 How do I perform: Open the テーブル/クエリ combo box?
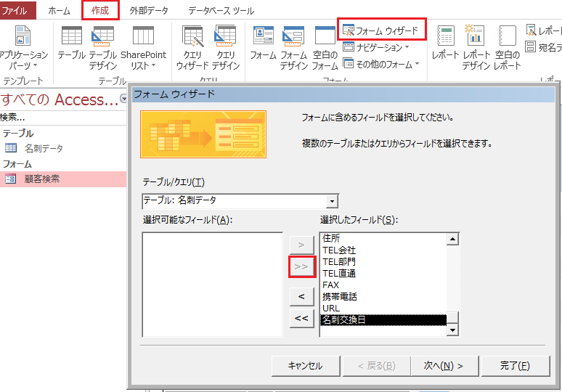(240, 200)
